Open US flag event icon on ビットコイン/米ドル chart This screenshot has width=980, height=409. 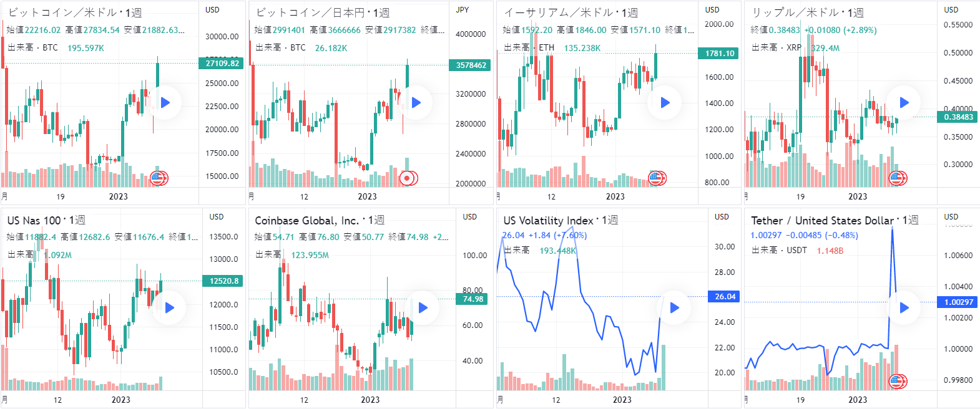[x=159, y=178]
